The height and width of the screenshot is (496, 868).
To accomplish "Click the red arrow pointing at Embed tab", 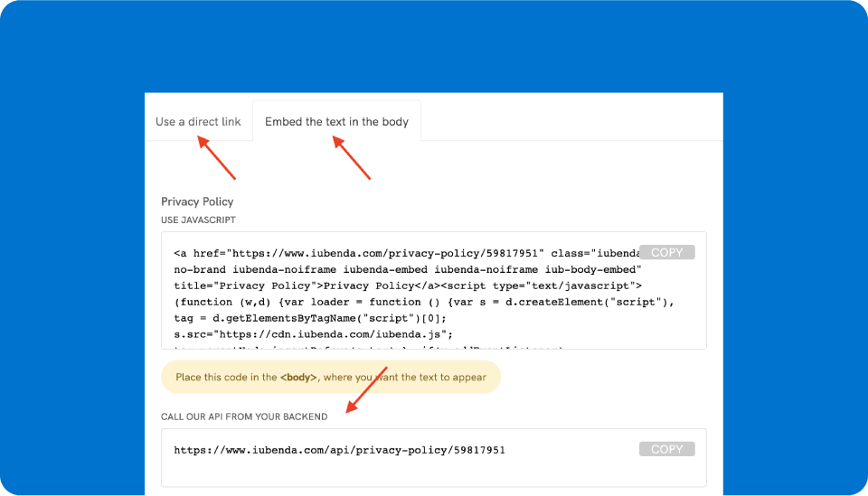I will pos(352,157).
